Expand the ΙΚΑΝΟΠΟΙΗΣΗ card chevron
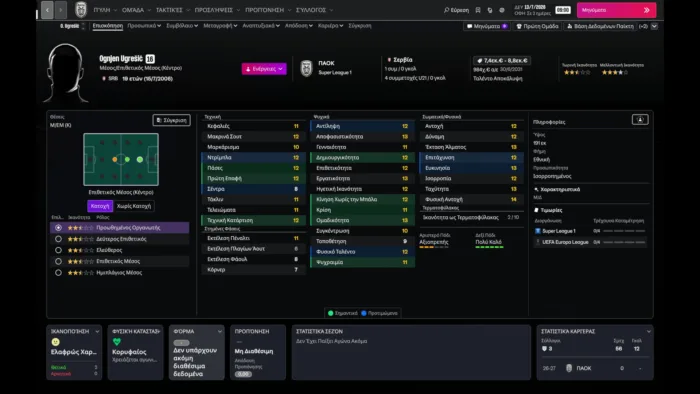The height and width of the screenshot is (394, 700). point(97,332)
